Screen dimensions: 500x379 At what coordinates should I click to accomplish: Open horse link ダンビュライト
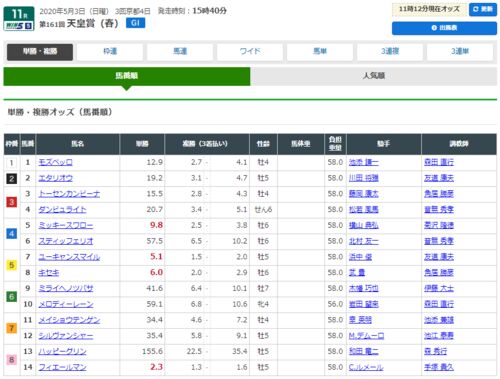tap(62, 210)
